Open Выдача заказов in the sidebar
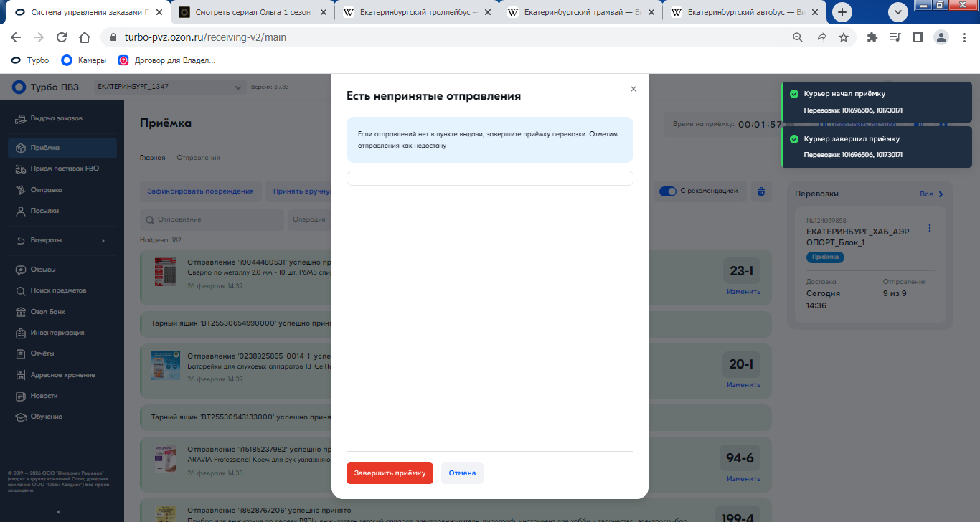980x522 pixels. click(62, 118)
